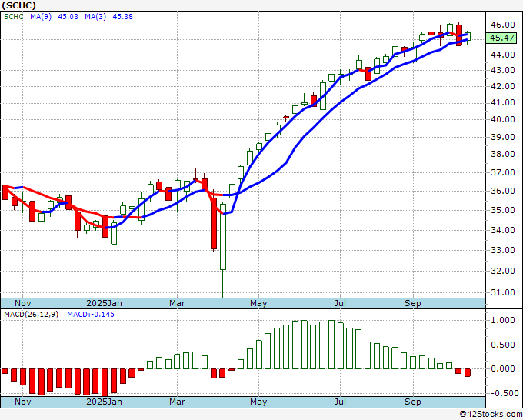
Task: Select the 35.00 price axis label
Action: coord(503,210)
